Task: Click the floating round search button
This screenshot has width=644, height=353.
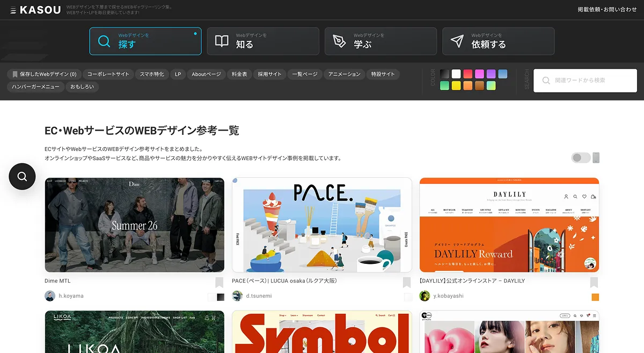Action: coord(22,176)
